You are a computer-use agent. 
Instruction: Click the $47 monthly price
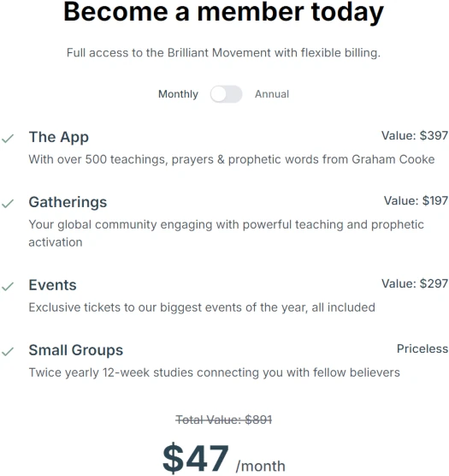[196, 458]
